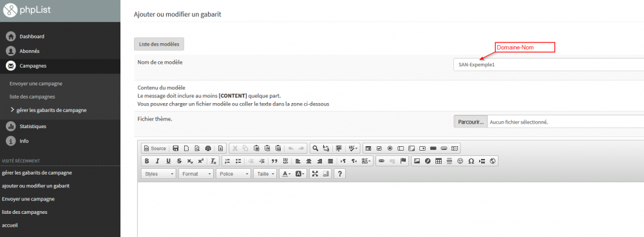Click the Select All icon
The image size is (644, 237).
[x=339, y=148]
